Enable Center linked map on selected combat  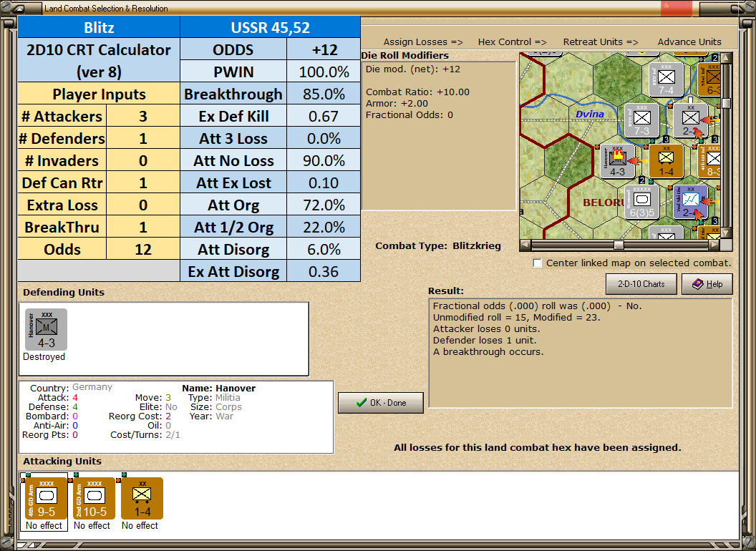click(537, 263)
